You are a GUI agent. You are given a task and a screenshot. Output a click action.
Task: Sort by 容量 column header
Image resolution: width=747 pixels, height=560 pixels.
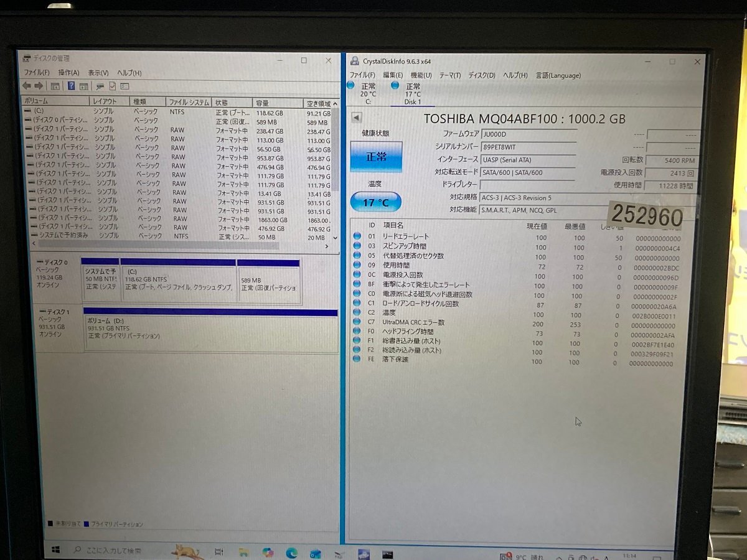pos(276,103)
